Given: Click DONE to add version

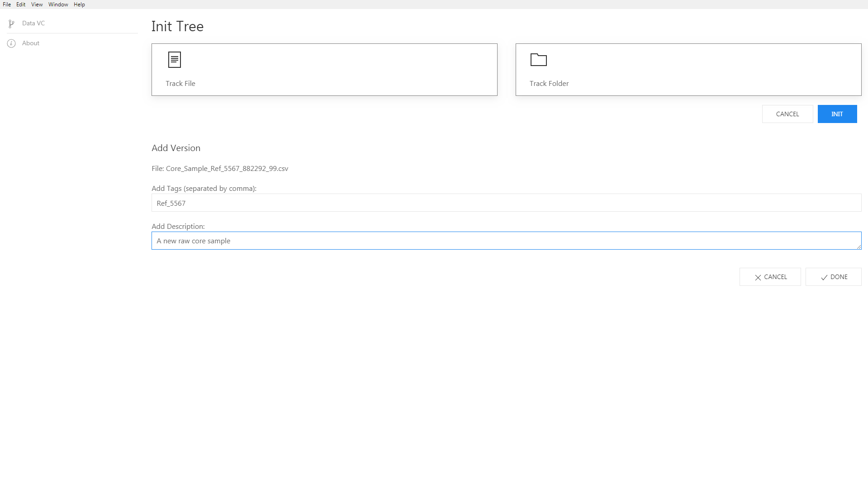Looking at the screenshot, I should (833, 277).
